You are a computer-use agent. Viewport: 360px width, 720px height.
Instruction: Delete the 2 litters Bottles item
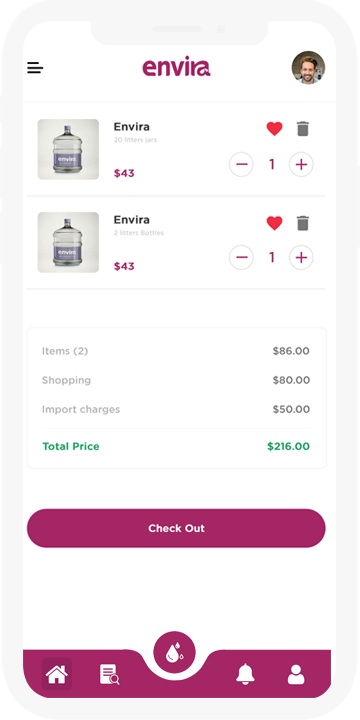tap(303, 223)
